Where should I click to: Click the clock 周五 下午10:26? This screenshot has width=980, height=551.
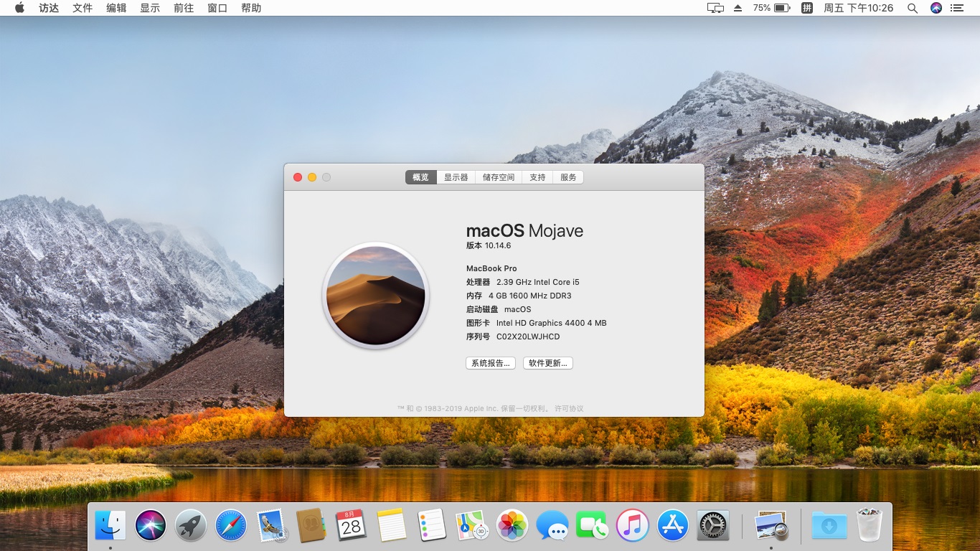859,8
